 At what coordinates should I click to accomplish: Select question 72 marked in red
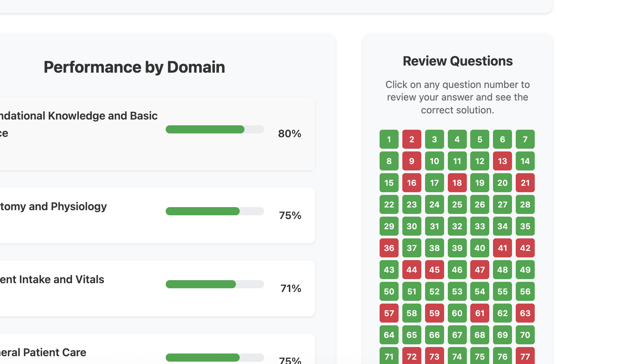pyautogui.click(x=411, y=357)
